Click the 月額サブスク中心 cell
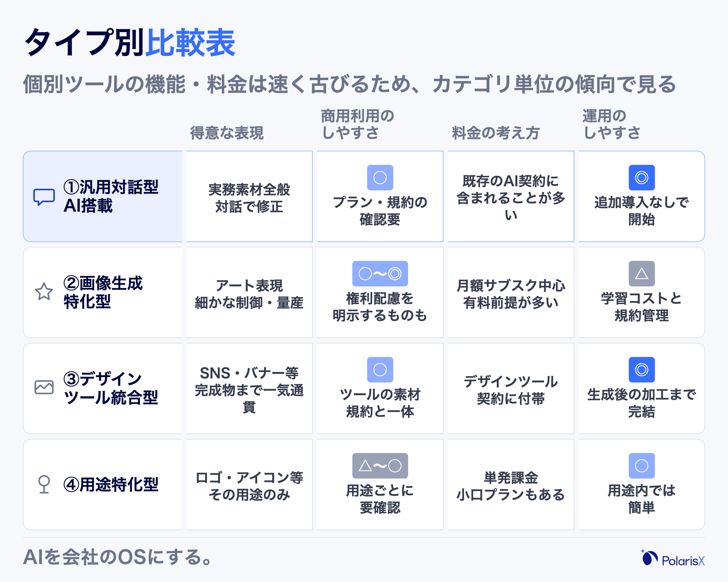Viewport: 728px width, 582px height. (511, 292)
